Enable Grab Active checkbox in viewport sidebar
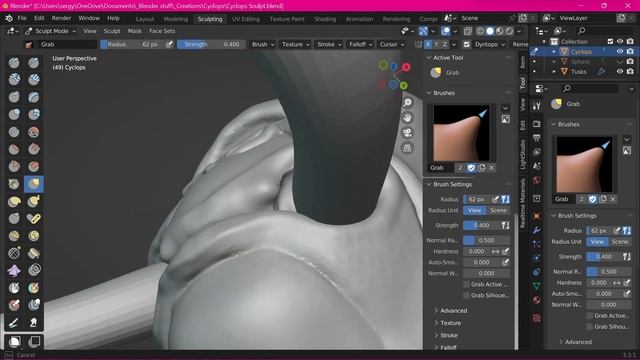 [466, 284]
